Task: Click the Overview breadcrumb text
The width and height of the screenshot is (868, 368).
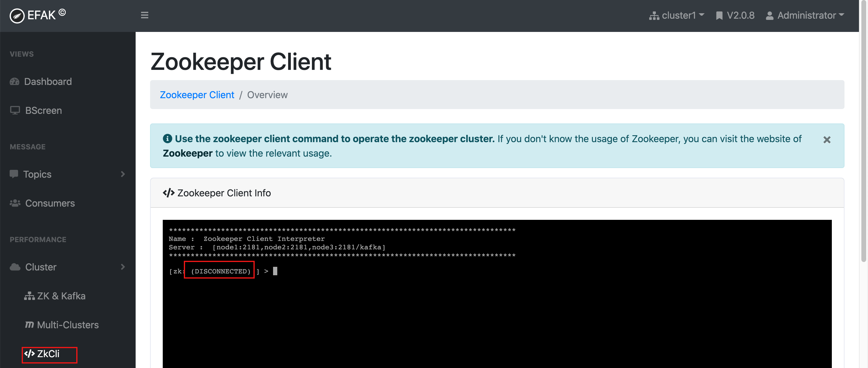Action: tap(267, 95)
